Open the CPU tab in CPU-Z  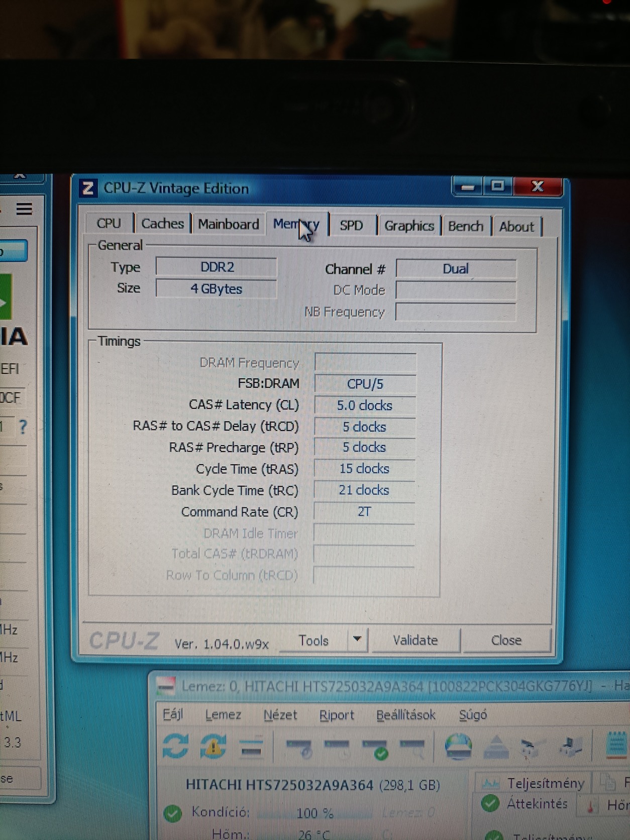(x=109, y=223)
